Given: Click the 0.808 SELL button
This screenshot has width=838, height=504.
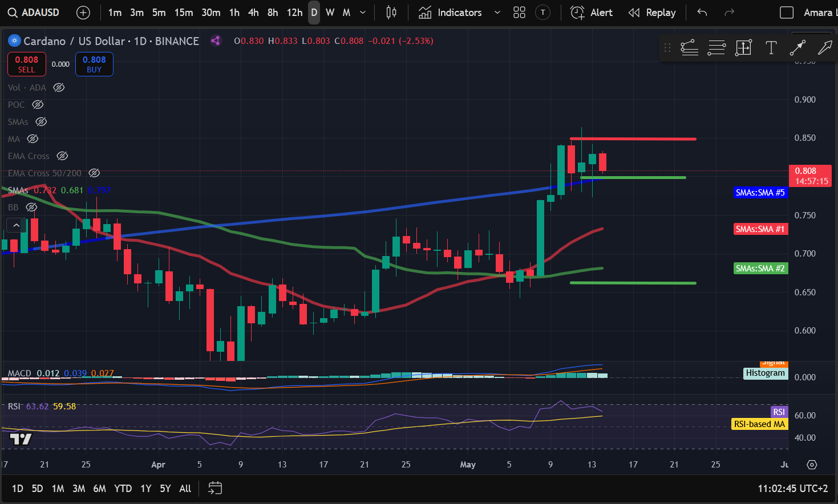Looking at the screenshot, I should [x=27, y=64].
